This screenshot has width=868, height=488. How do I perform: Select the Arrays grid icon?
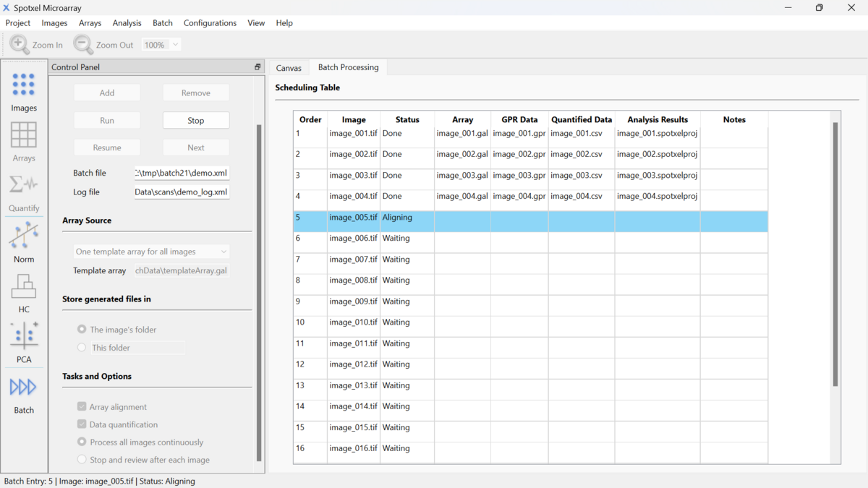pos(23,134)
